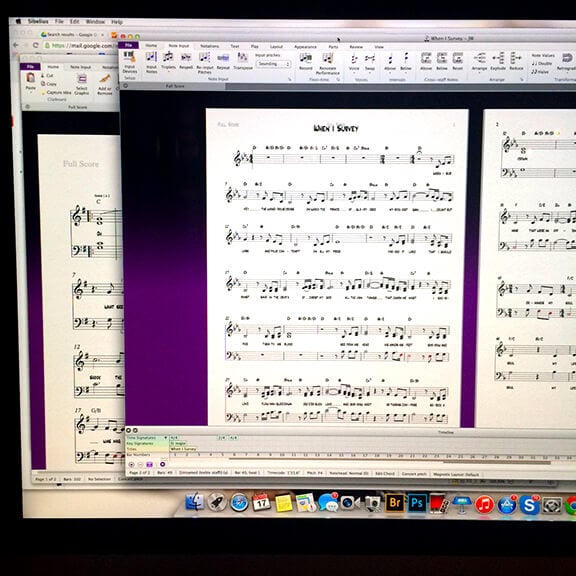Open the Appearance ribbon tab

pyautogui.click(x=305, y=47)
